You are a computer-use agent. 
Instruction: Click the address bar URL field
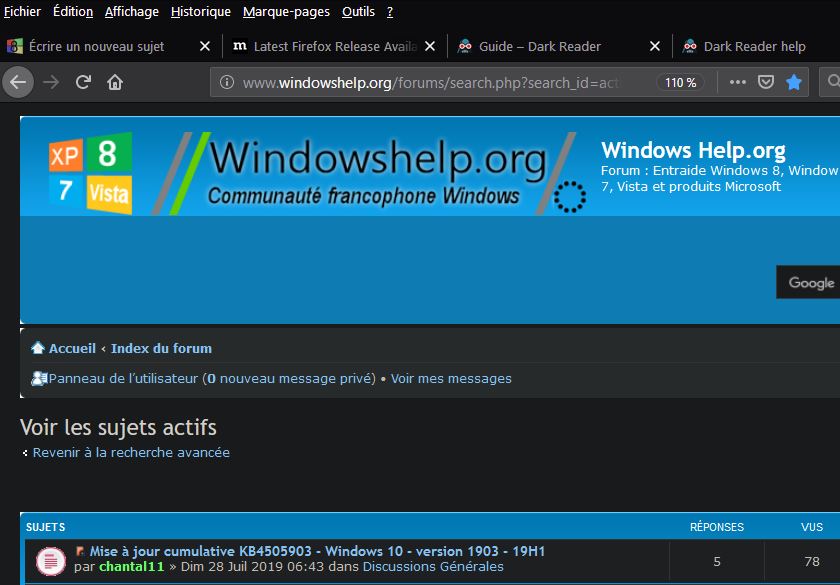click(431, 82)
